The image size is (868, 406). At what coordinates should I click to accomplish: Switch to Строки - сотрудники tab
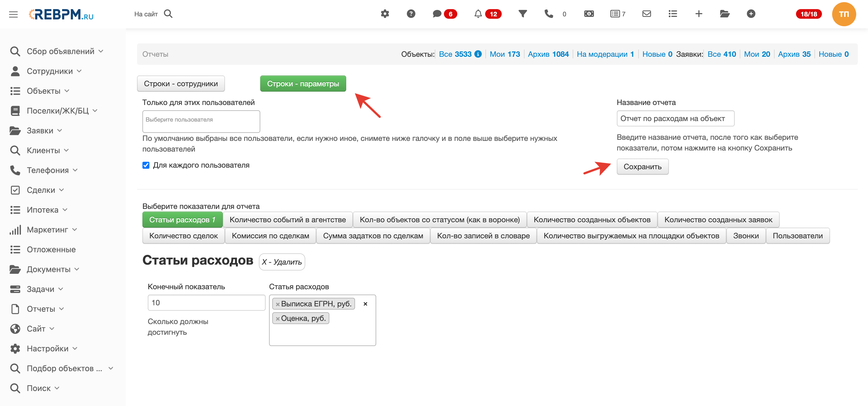pyautogui.click(x=181, y=84)
